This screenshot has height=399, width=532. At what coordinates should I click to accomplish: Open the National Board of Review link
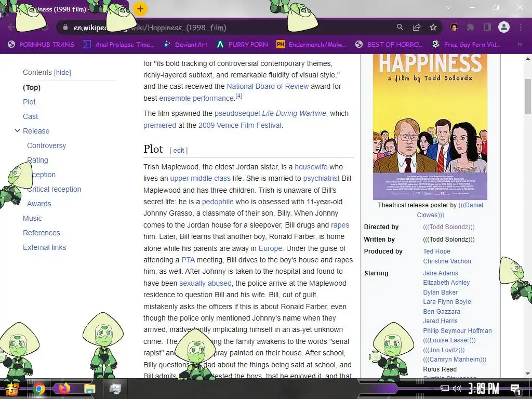coord(268,87)
